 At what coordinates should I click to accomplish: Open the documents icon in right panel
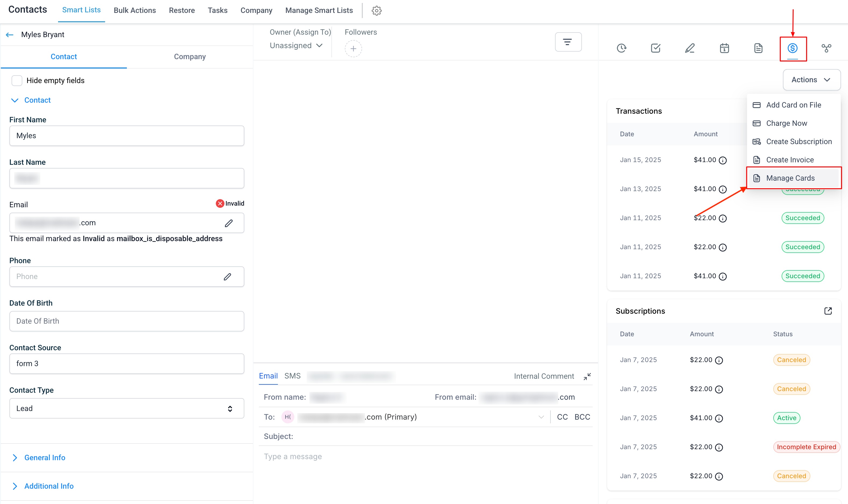click(x=758, y=48)
